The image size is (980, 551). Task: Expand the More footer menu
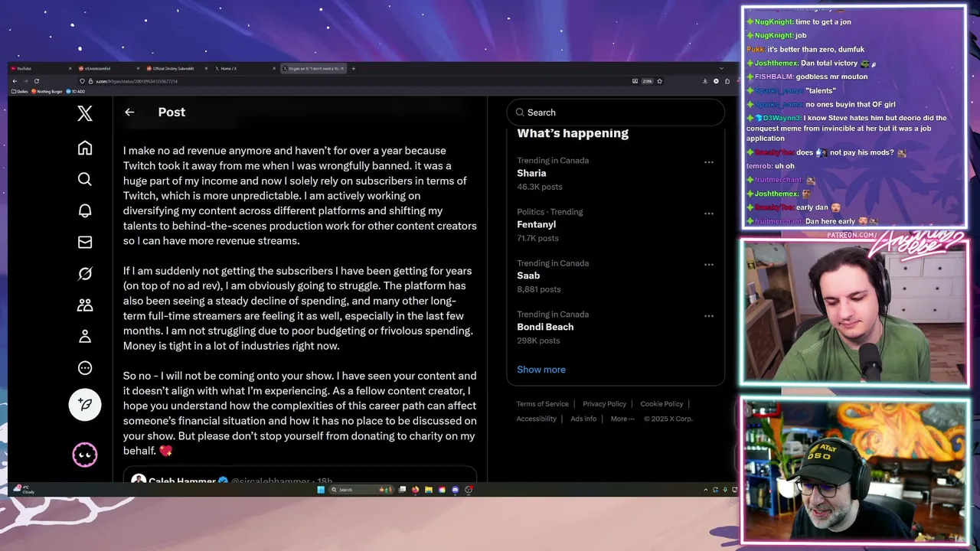tap(621, 419)
